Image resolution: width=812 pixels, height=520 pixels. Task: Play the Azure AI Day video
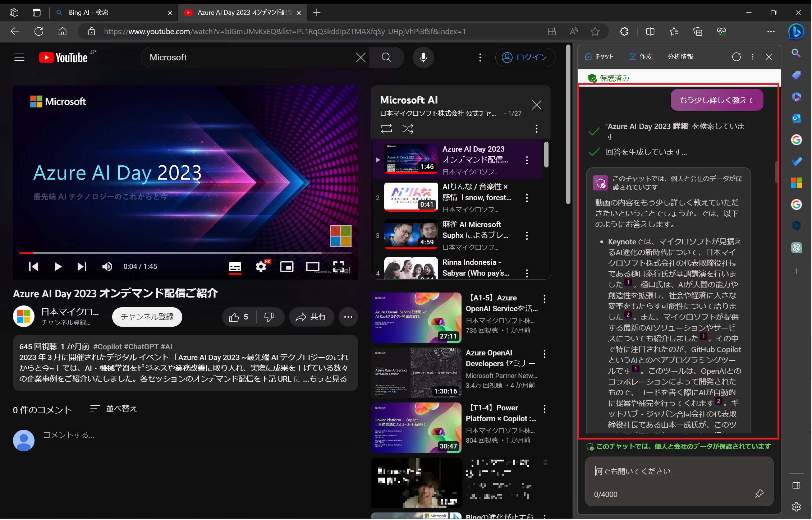58,267
